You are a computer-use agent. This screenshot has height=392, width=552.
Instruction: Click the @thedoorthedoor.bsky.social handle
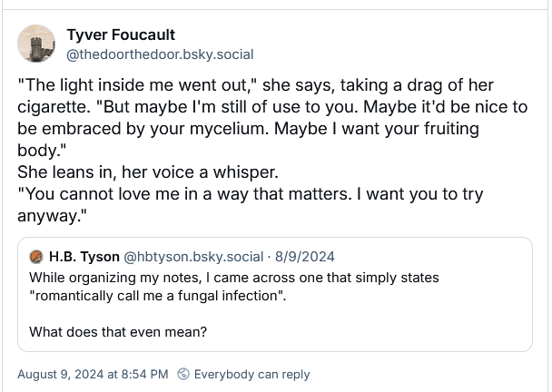tap(160, 54)
